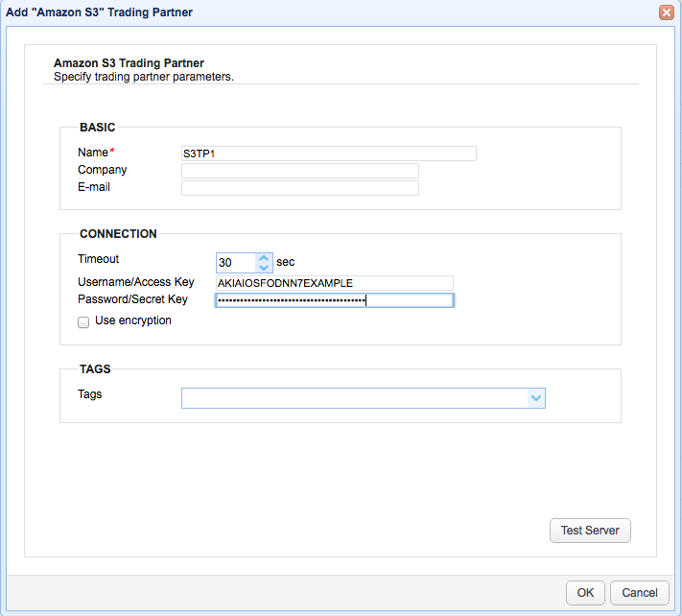Viewport: 682px width, 616px height.
Task: Confirm the dialog with OK
Action: point(585,593)
